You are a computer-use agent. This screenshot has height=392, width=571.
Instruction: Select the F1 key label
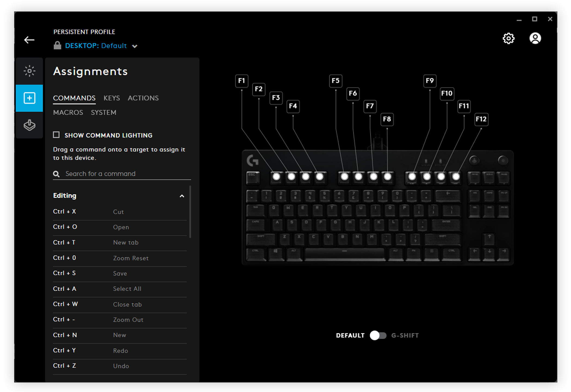pos(241,81)
